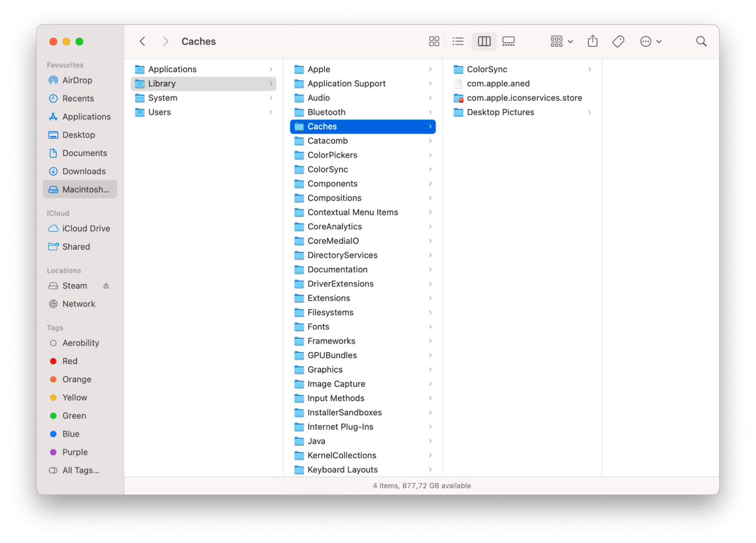Viewport: 756px width, 543px height.
Task: Select the com.apple.aned file
Action: pyautogui.click(x=498, y=83)
